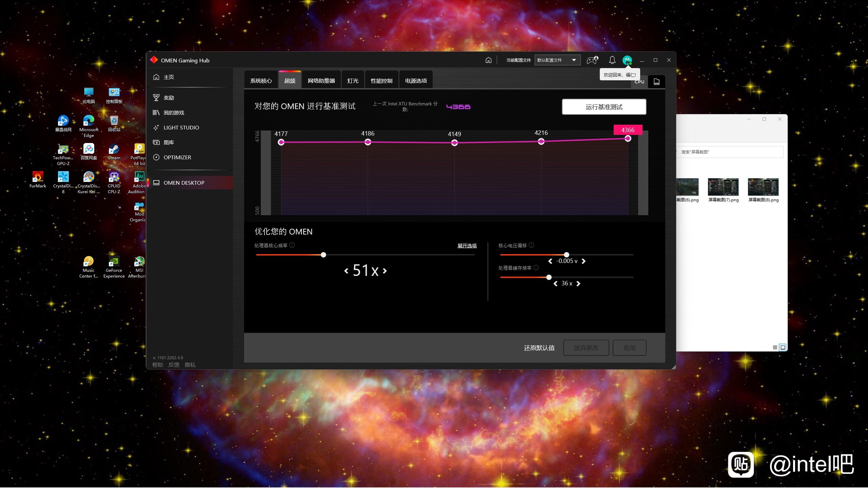This screenshot has height=488, width=868.
Task: Open 奖励 rewards in the sidebar
Action: point(190,98)
